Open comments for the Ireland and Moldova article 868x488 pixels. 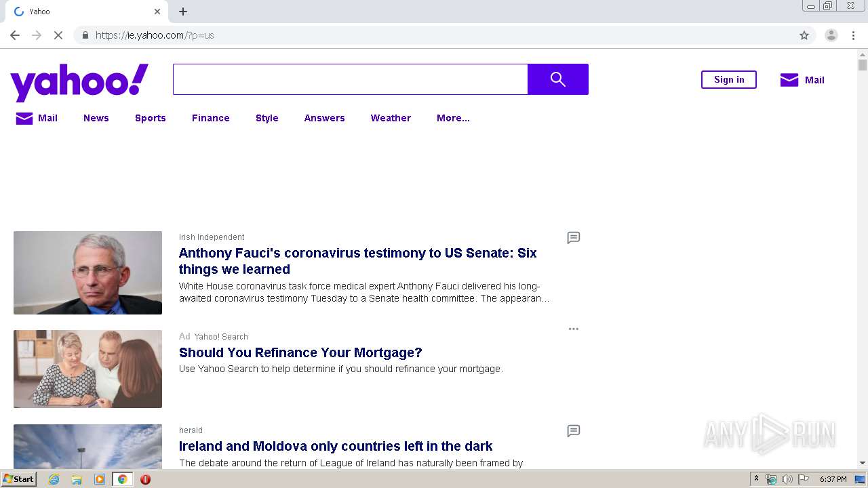[x=574, y=430]
